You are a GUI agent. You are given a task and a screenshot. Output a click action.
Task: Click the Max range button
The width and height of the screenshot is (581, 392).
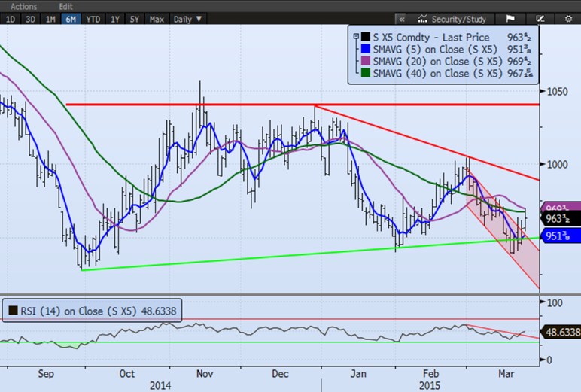tap(157, 18)
